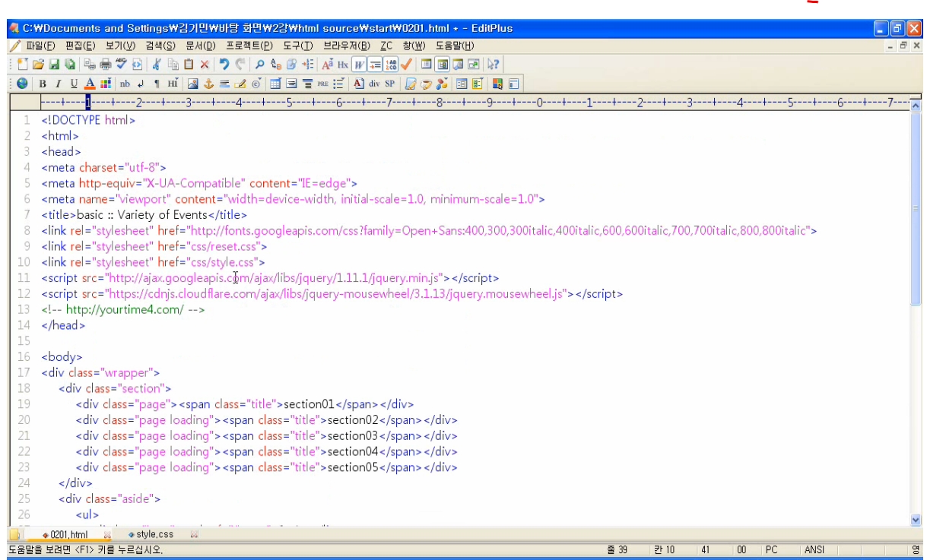Apply Bold HTML tag button
Image resolution: width=927 pixels, height=560 pixels.
pos(43,84)
